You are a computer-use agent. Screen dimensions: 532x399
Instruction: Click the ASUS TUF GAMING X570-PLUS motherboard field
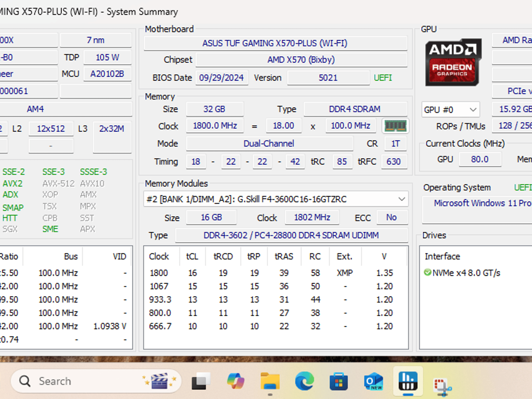275,43
